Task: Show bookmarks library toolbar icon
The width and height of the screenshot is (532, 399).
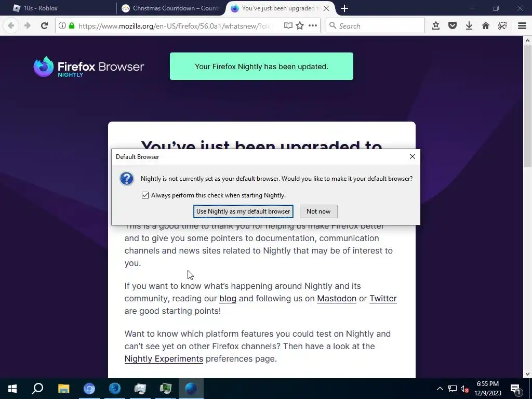Action: point(436,26)
